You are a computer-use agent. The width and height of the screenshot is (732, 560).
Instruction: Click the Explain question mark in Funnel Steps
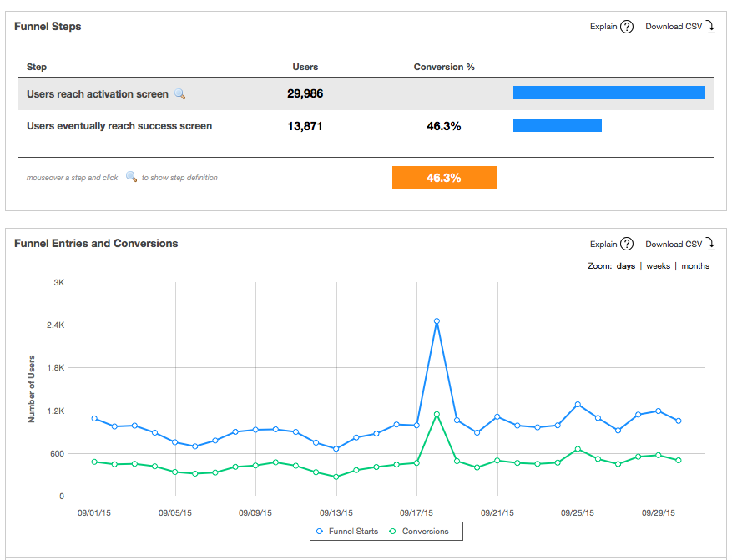627,27
